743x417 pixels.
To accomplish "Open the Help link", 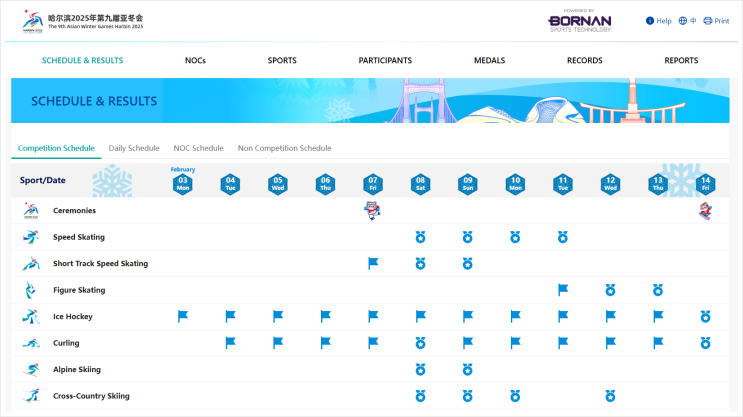I will 659,21.
